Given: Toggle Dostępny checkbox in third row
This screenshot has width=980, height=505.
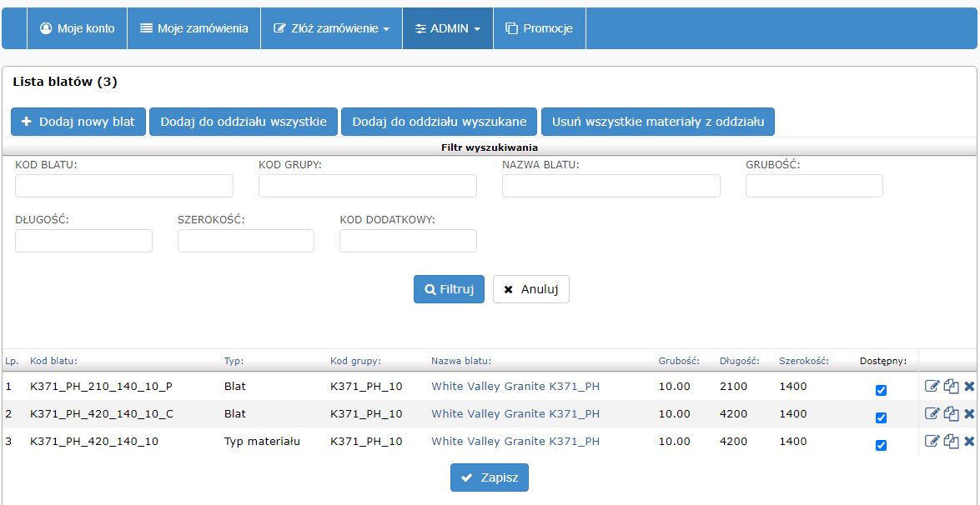Looking at the screenshot, I should tap(882, 445).
